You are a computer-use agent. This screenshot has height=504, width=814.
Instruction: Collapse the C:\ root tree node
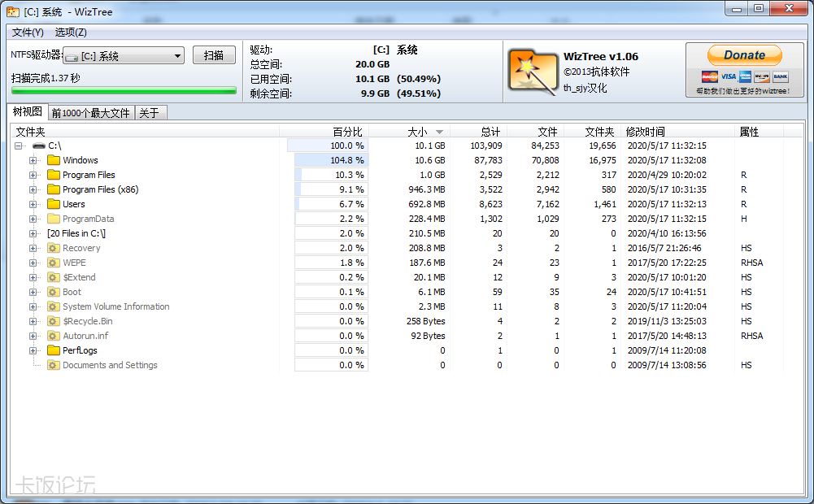coord(19,146)
